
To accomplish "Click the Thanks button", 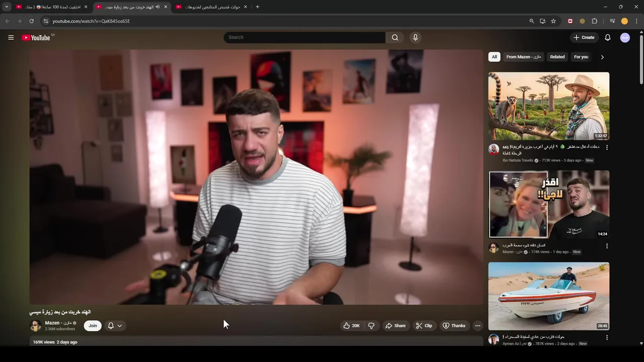I will click(x=454, y=326).
